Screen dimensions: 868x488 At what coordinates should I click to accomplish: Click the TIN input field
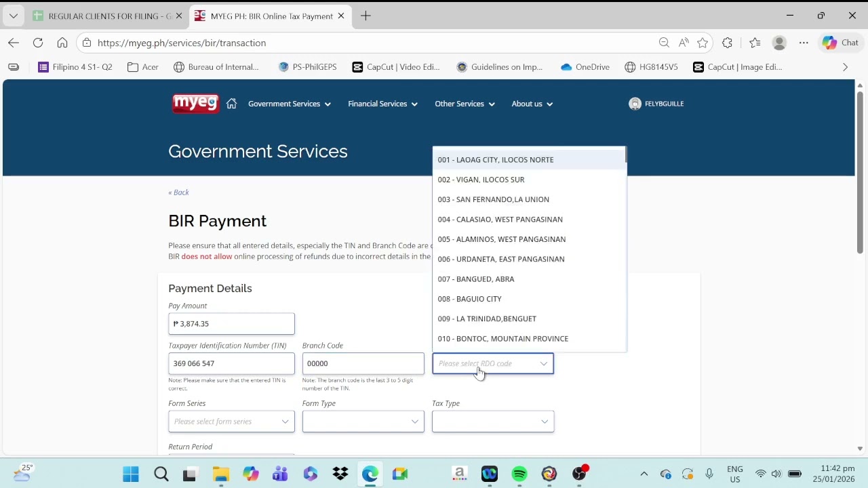tap(231, 364)
